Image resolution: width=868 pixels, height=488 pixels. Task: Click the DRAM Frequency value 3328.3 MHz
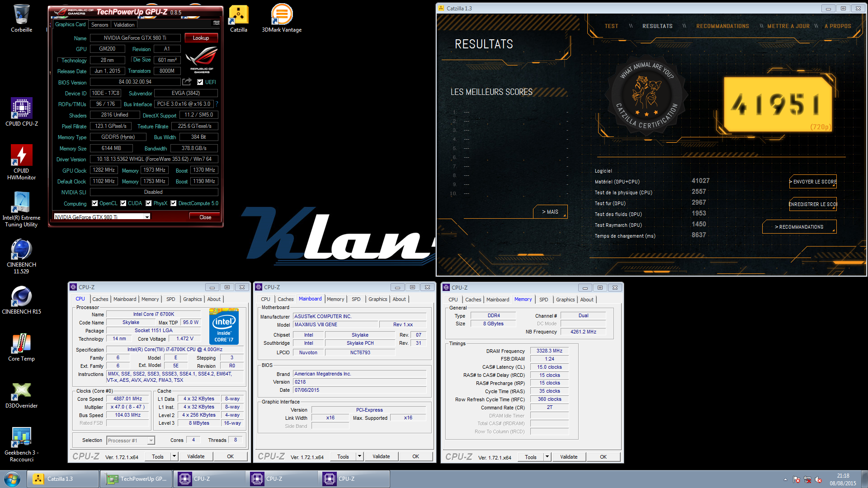click(549, 351)
